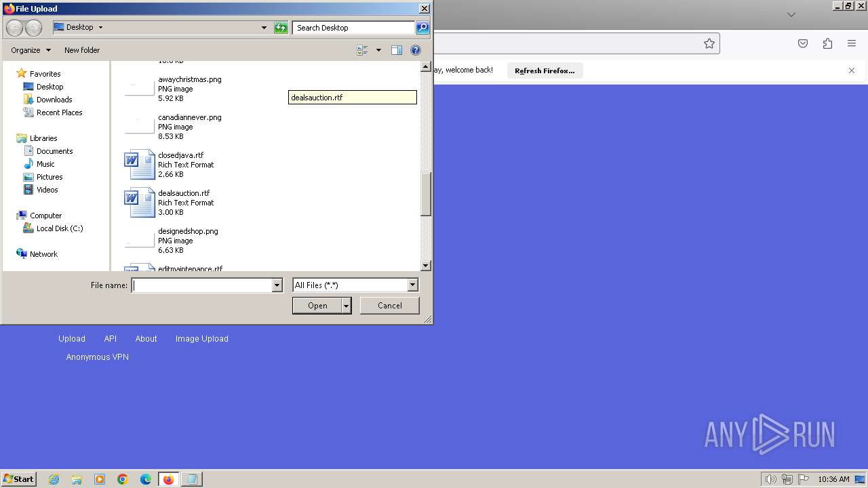
Task: Open Action Center flag in system tray
Action: pyautogui.click(x=804, y=479)
